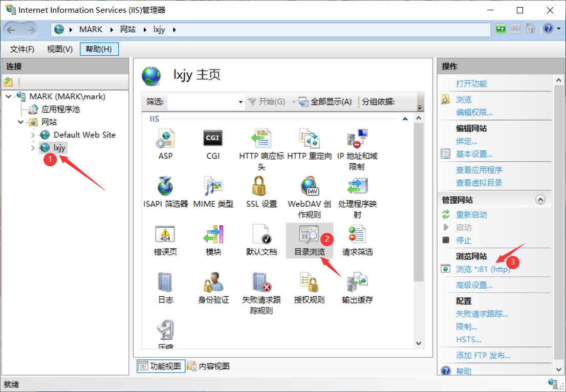Open 处理程序映射 feature
566x392 pixels.
tap(357, 197)
